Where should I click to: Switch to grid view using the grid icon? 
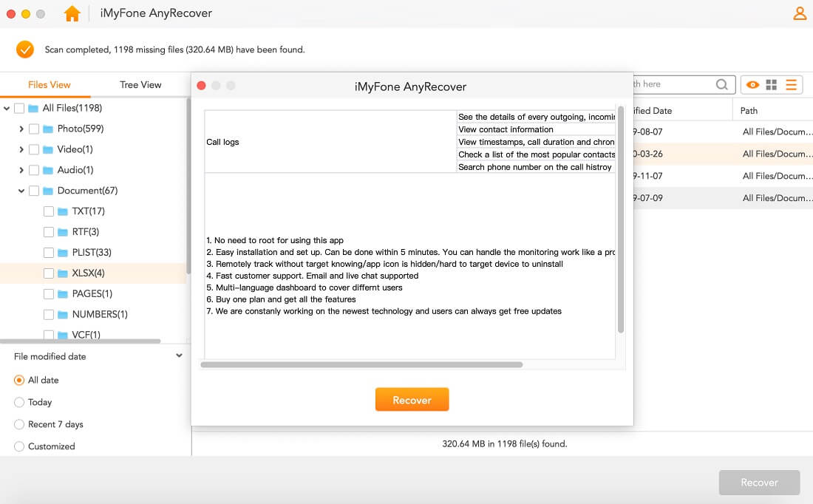pyautogui.click(x=772, y=84)
